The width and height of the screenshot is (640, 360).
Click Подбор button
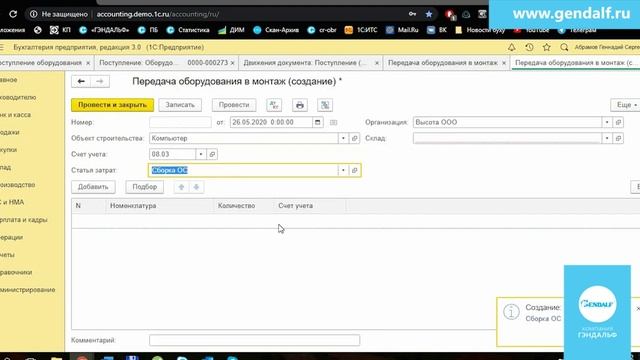144,187
